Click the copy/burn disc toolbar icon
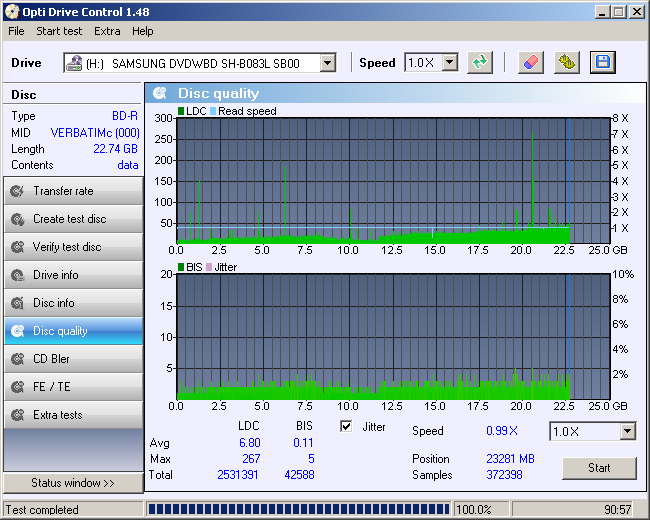The width and height of the screenshot is (650, 520). 567,63
